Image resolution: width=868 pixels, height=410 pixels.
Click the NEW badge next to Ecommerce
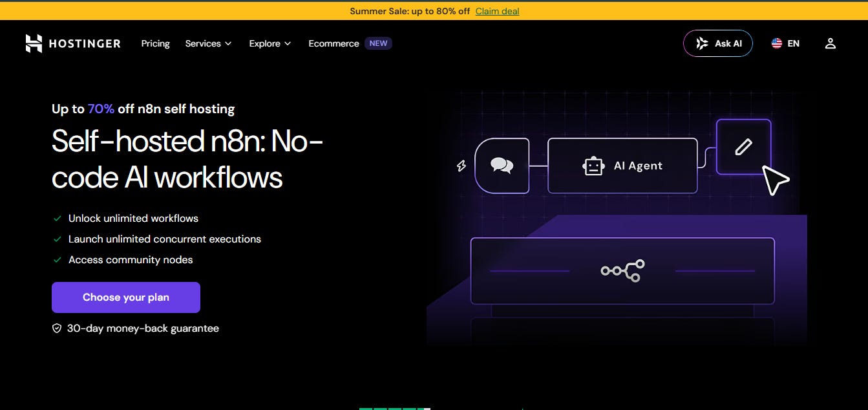[x=378, y=43]
